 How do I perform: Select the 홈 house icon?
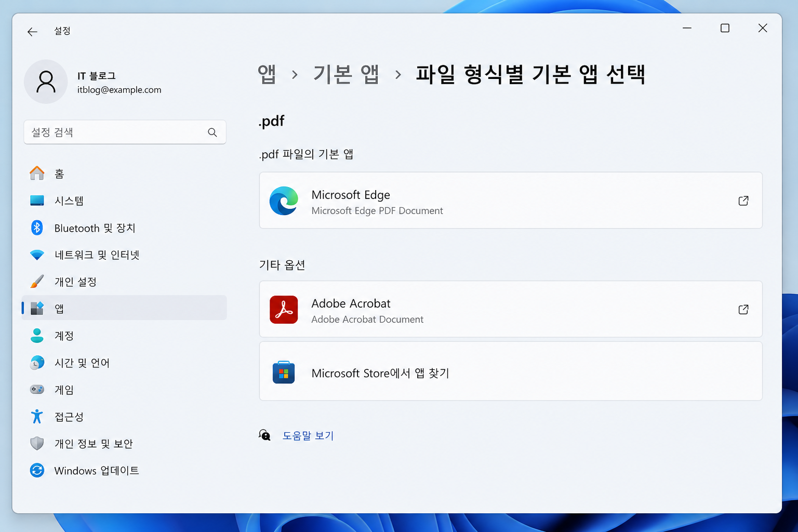[37, 173]
